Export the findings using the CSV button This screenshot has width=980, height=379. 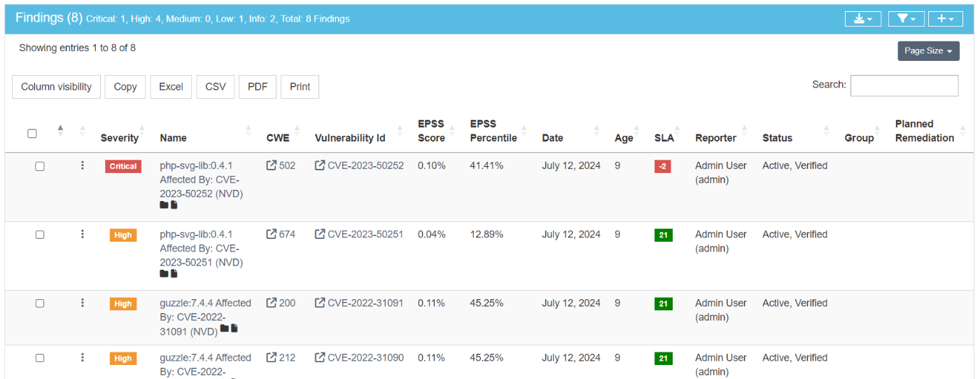pyautogui.click(x=216, y=87)
